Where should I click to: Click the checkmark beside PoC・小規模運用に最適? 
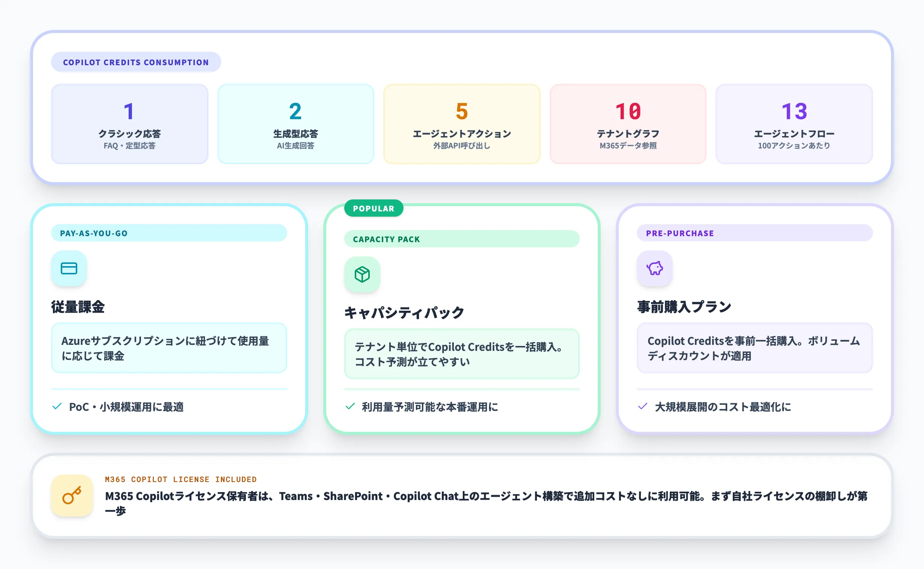coord(57,406)
